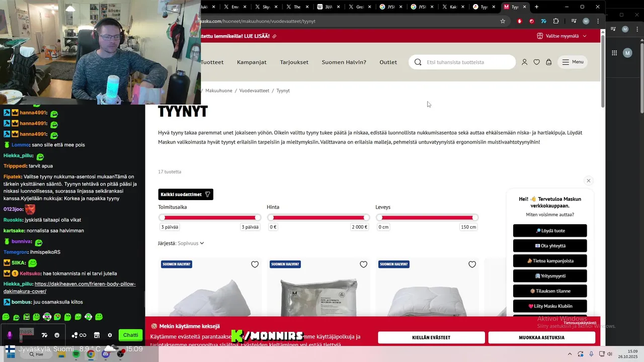
Task: Click the Hinta slider right handle
Action: coord(366,218)
